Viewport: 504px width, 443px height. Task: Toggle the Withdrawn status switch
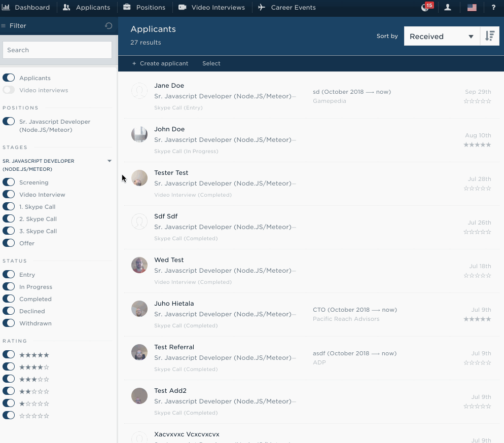(x=9, y=323)
